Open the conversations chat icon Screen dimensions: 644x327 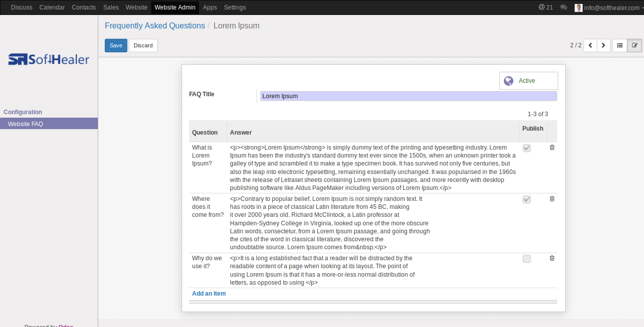tap(564, 7)
